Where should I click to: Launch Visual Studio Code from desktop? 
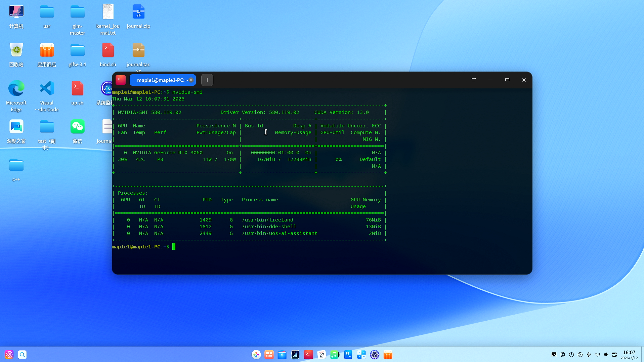pyautogui.click(x=47, y=89)
